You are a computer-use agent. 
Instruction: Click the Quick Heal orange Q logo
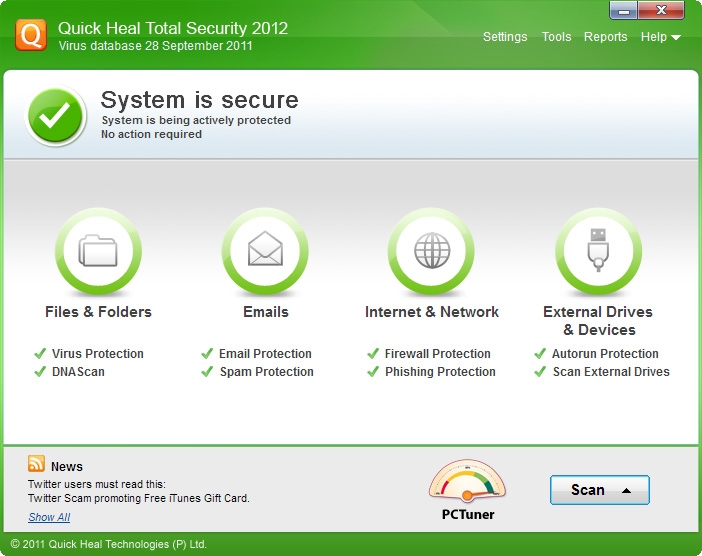point(31,35)
